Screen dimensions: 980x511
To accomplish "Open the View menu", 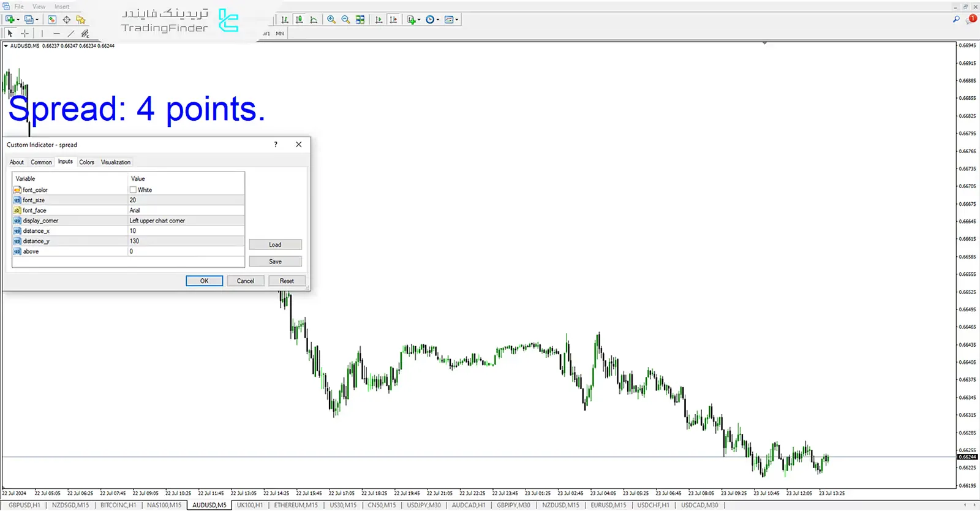I will pos(39,7).
